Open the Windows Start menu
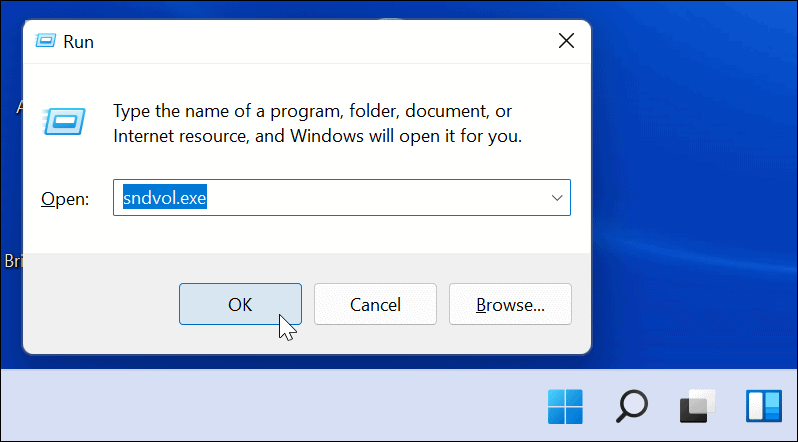The width and height of the screenshot is (798, 442). (567, 407)
